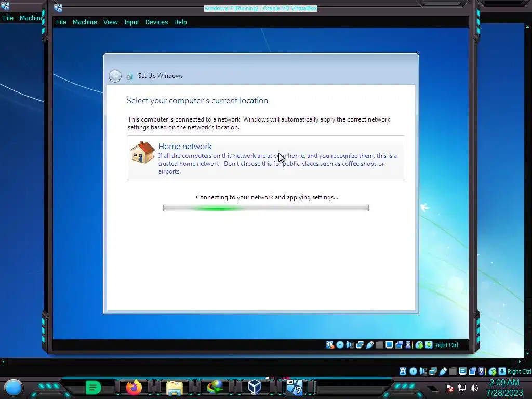Screen dimensions: 532x399
Task: Click the network connection progress bar
Action: (x=265, y=208)
